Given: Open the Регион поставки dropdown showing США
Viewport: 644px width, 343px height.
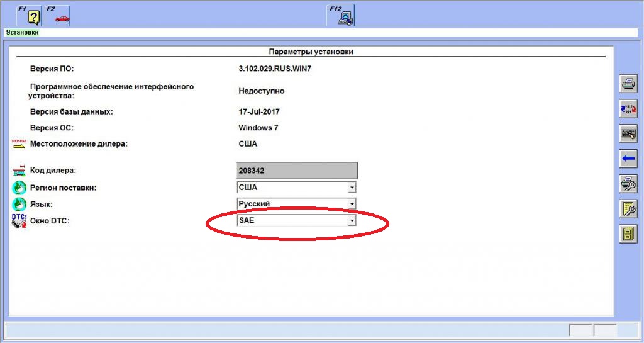Looking at the screenshot, I should (296, 188).
